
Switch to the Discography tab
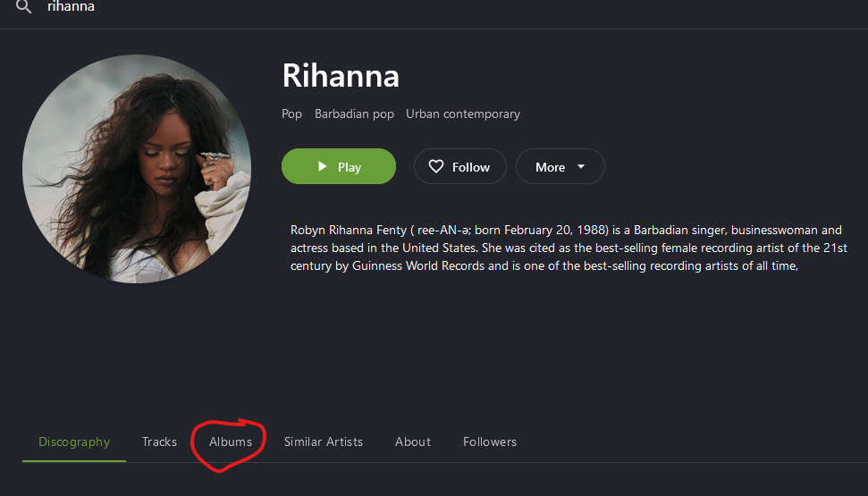tap(74, 441)
